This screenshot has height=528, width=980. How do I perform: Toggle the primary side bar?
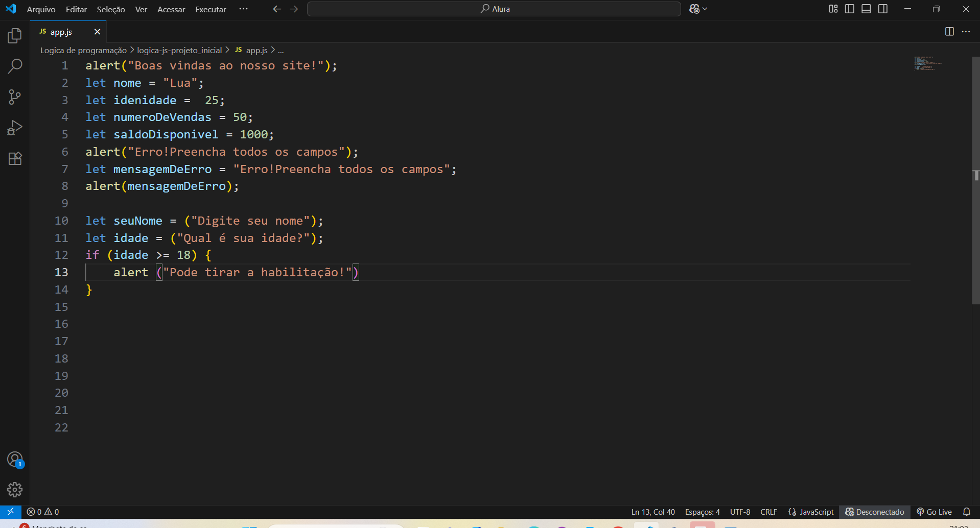(849, 9)
